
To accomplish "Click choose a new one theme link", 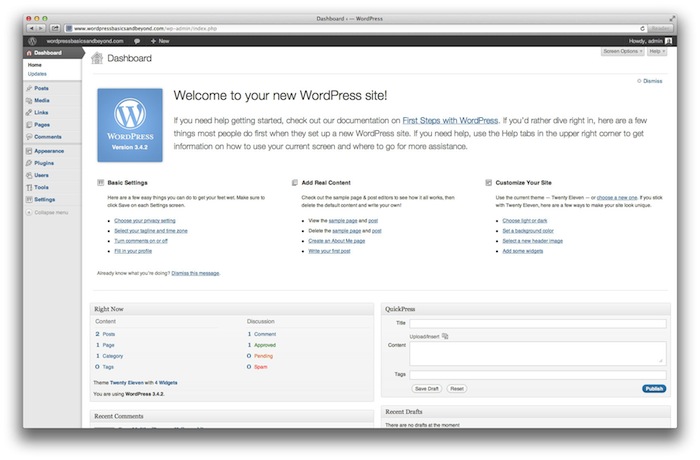I will pos(617,197).
